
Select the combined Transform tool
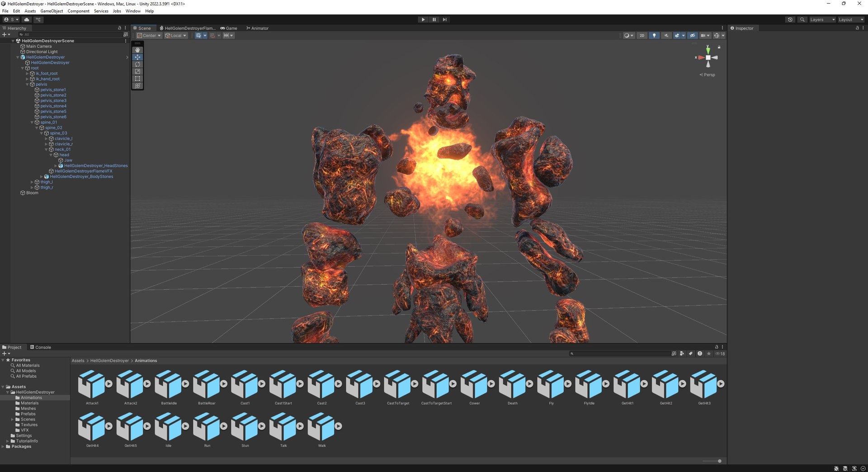point(137,86)
